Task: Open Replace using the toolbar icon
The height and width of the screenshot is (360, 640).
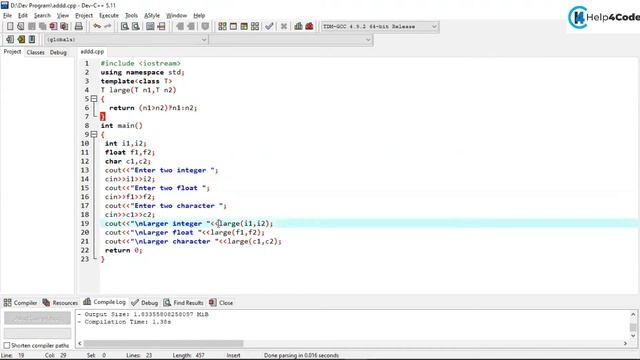Action: (x=136, y=27)
